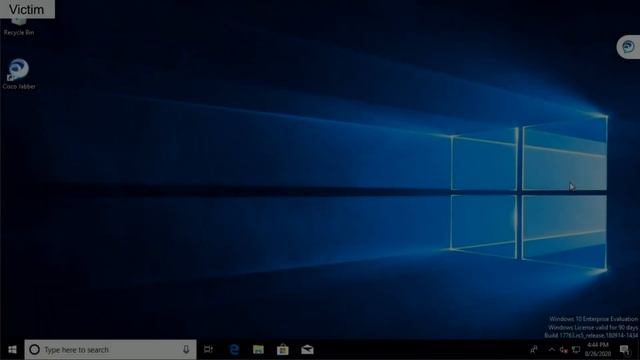Show hidden system tray icons
The height and width of the screenshot is (360, 640).
(551, 350)
